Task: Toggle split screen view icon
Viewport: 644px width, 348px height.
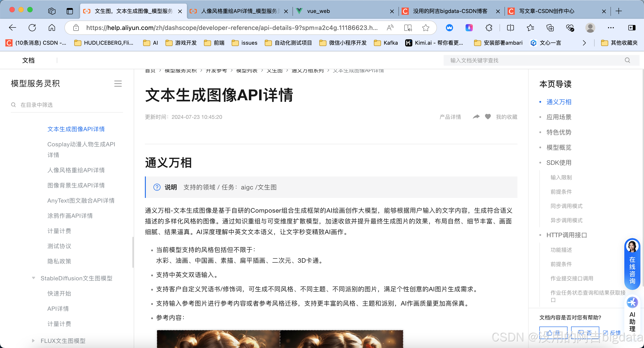Action: (510, 28)
